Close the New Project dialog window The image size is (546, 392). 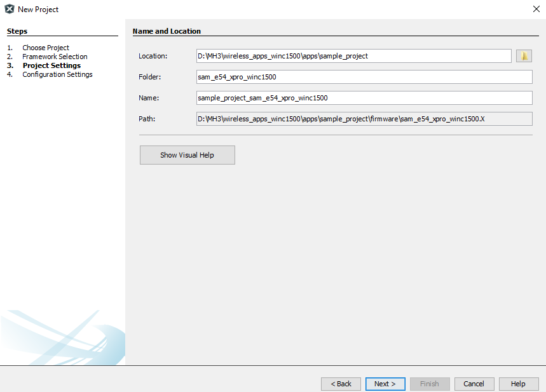535,10
